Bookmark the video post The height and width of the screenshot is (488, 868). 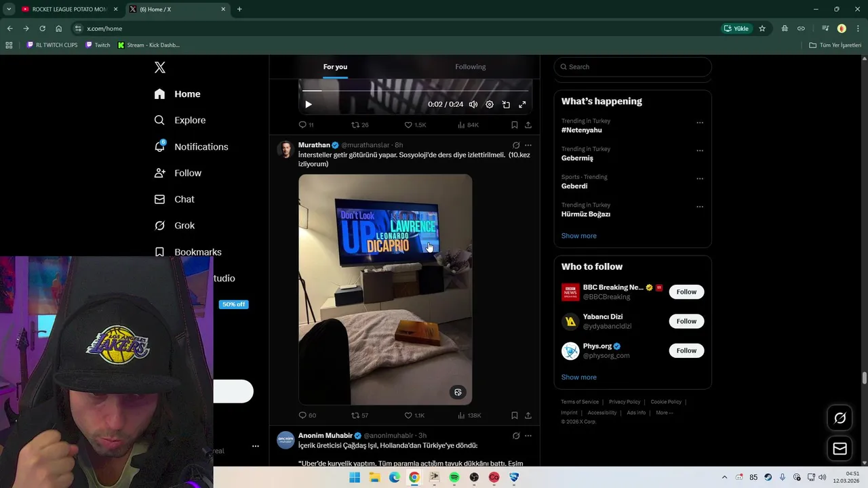point(515,125)
